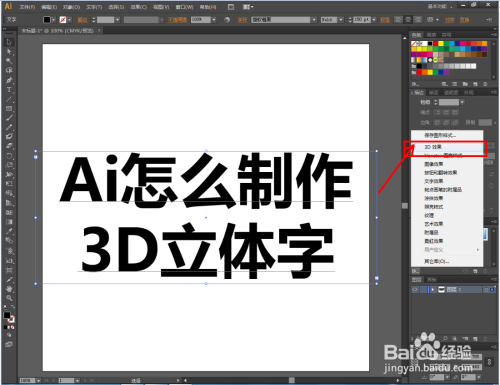Open the 文件(F) menu

tap(27, 7)
